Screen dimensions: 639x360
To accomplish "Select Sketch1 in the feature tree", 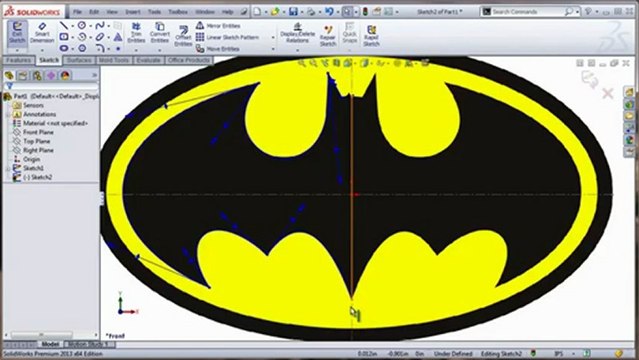I will [x=29, y=168].
